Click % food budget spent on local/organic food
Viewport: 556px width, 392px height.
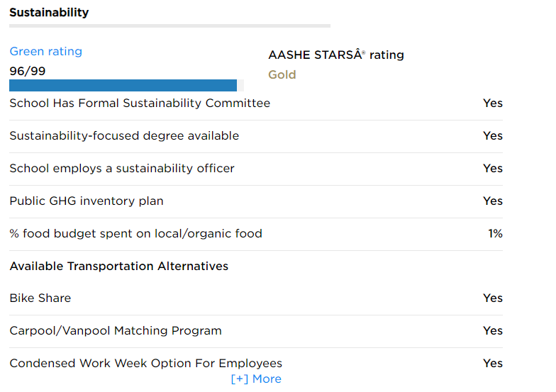[135, 234]
